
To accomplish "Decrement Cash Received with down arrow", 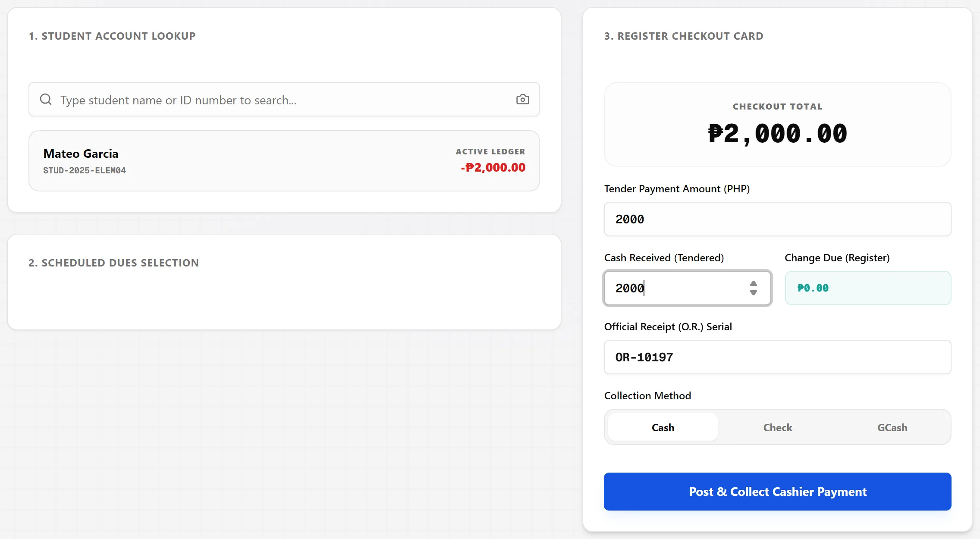I will (x=753, y=293).
